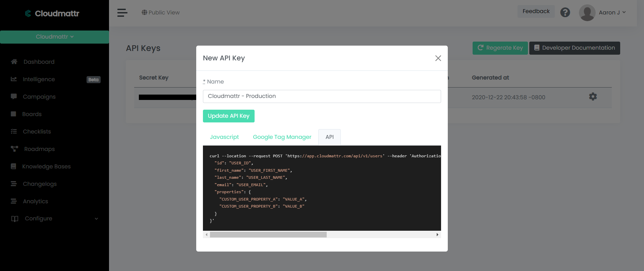Click inside the curl code snippet
This screenshot has width=644, height=271.
click(322, 188)
